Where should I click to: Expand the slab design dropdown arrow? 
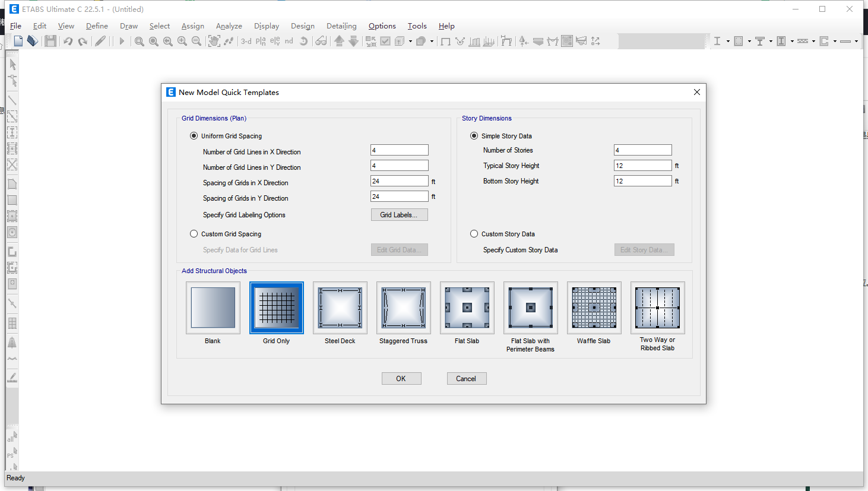(856, 41)
